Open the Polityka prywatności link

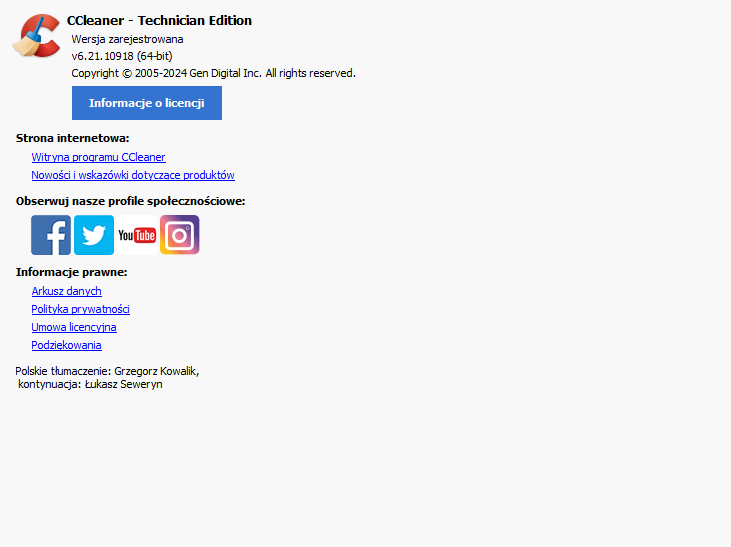pyautogui.click(x=80, y=309)
